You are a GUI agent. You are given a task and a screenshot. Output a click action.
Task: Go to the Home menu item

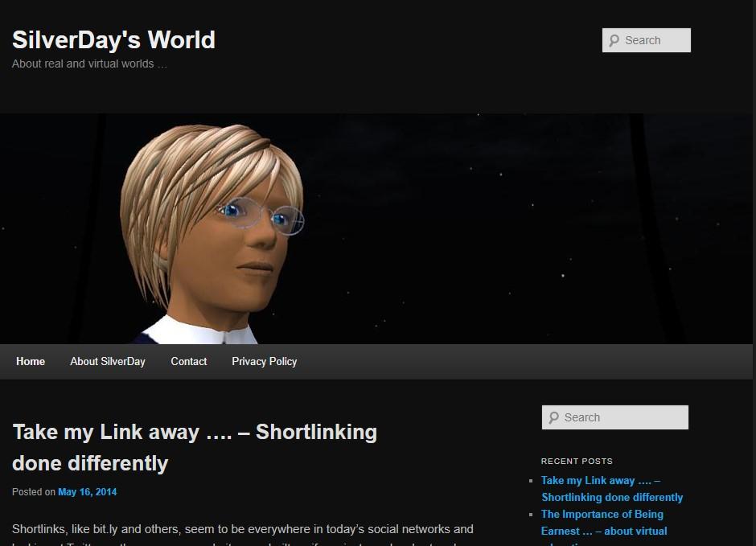pyautogui.click(x=31, y=361)
